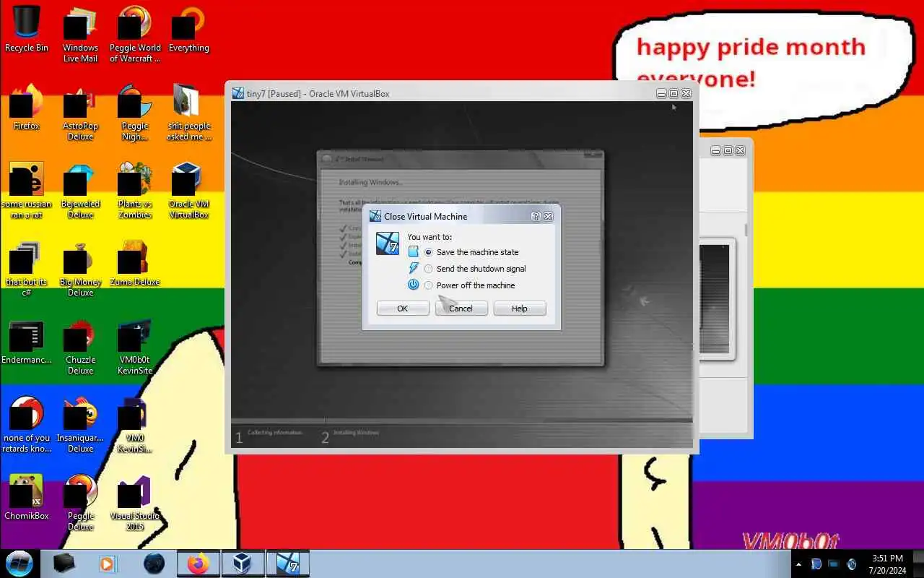Open the 'some russian ran a rat' desktop icon

[27, 190]
